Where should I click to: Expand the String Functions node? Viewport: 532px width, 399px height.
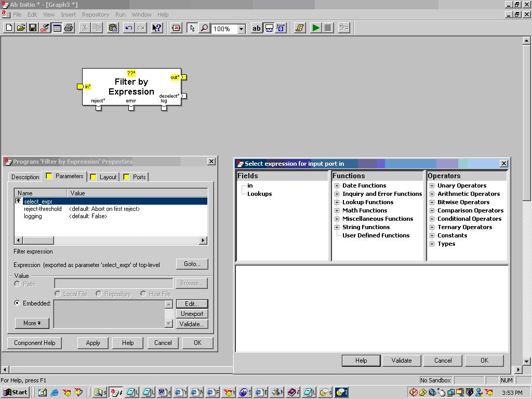click(x=337, y=228)
